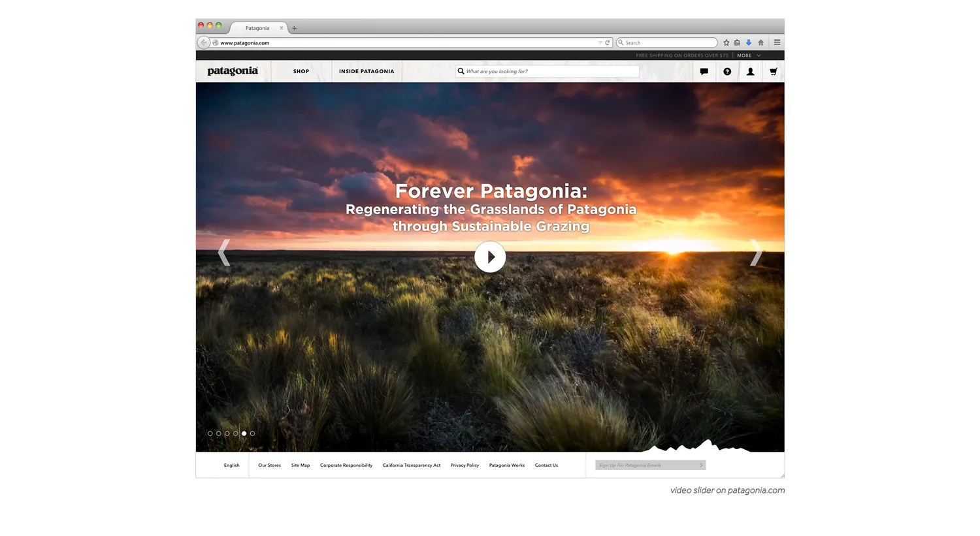
Task: Select the fourth slider dot
Action: click(x=236, y=434)
